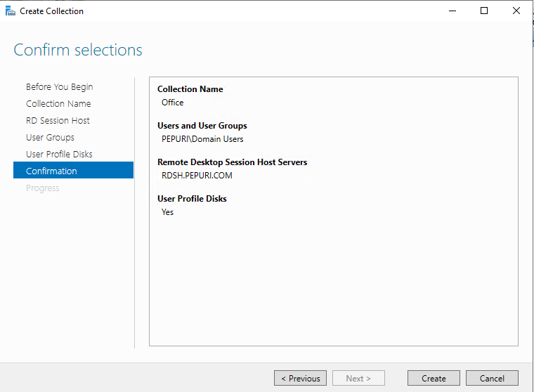This screenshot has width=534, height=392.
Task: Click the Create button
Action: [x=434, y=378]
